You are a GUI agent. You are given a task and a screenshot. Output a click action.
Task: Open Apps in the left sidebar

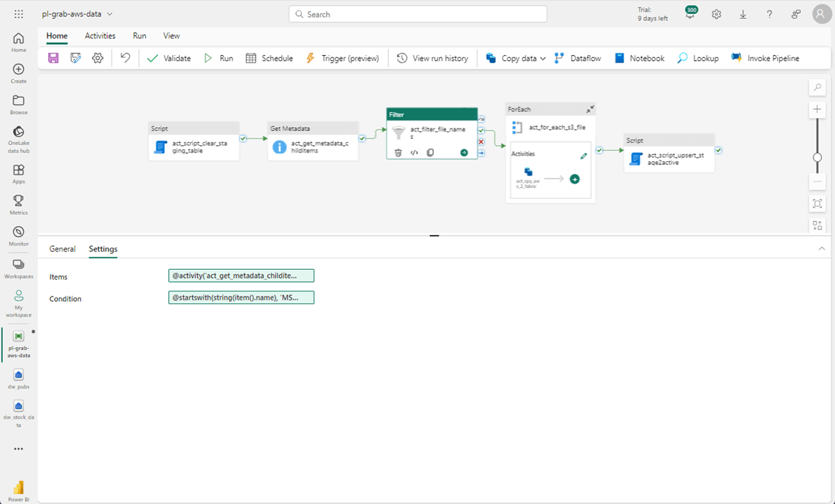[x=19, y=174]
